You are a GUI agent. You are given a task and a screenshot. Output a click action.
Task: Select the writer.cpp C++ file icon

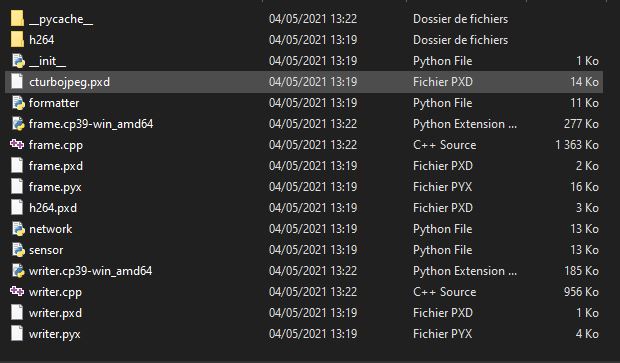[x=17, y=291]
